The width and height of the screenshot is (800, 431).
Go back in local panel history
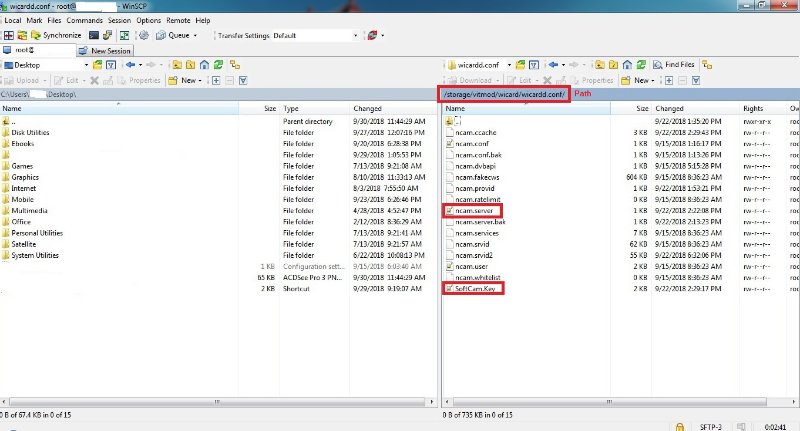(131, 65)
